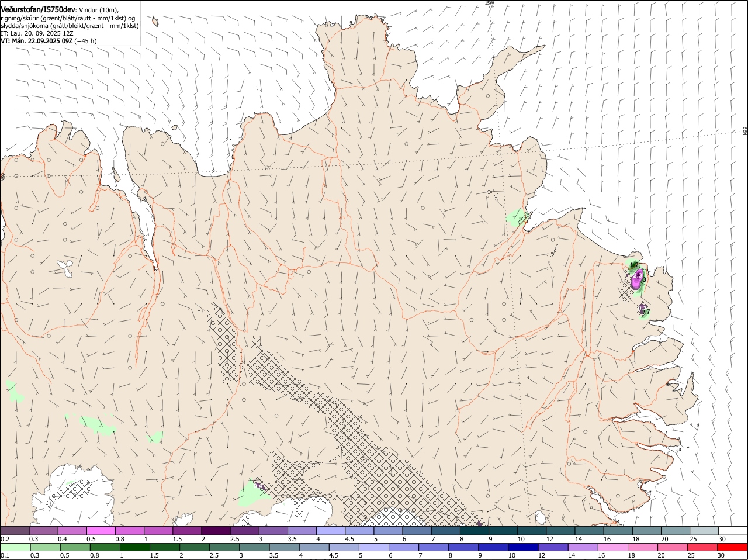Pick the 0.5 pink swatch in upper legend
This screenshot has height=560, width=748.
coord(101,530)
